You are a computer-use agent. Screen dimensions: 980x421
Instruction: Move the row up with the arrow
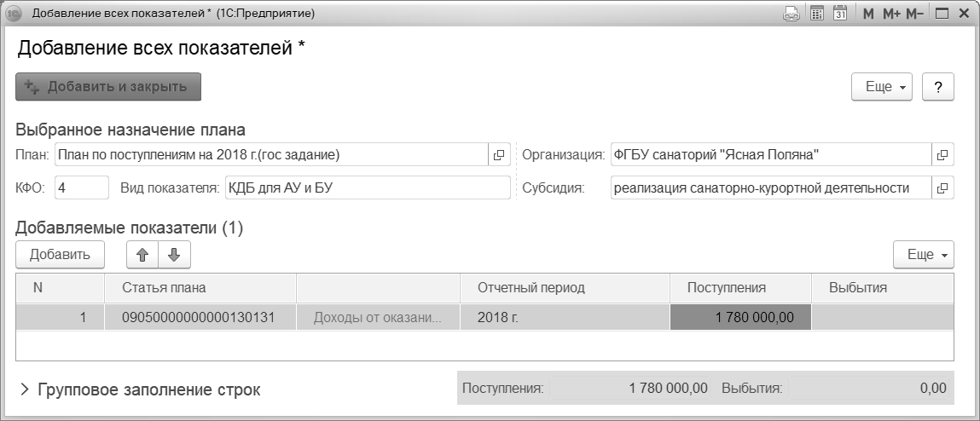pos(142,254)
